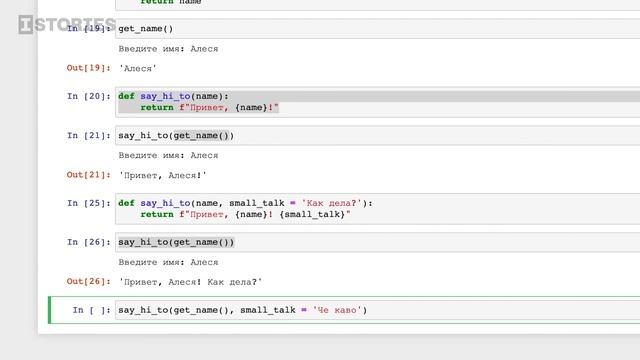
Task: Click 'Введите имя: Алеся' under cell 26
Action: (168, 262)
